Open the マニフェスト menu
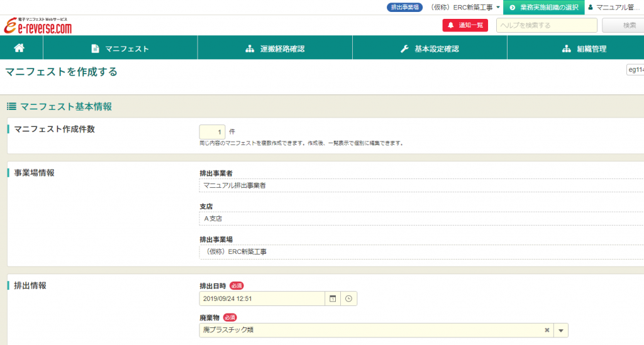 (120, 48)
